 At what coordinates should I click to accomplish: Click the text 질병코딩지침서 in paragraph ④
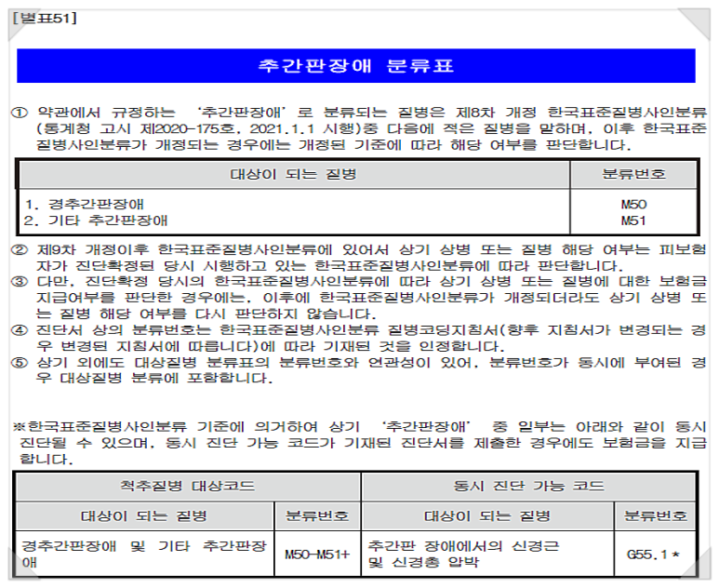point(443,330)
